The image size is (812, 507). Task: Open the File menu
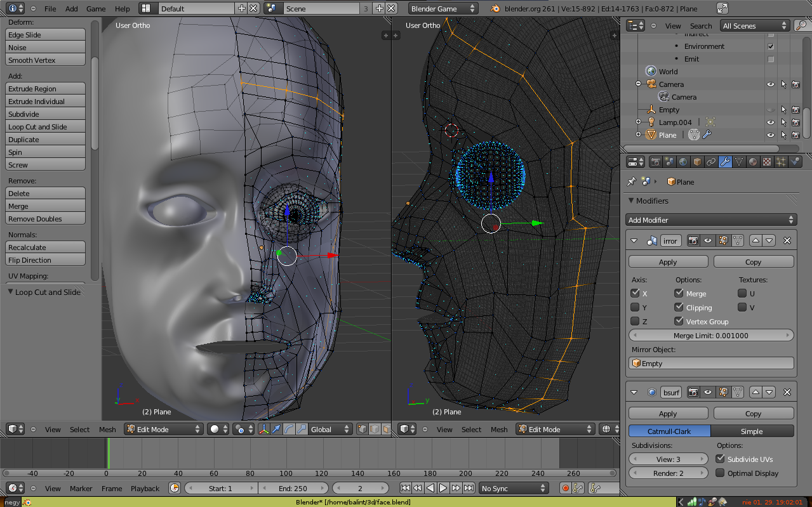click(x=50, y=9)
